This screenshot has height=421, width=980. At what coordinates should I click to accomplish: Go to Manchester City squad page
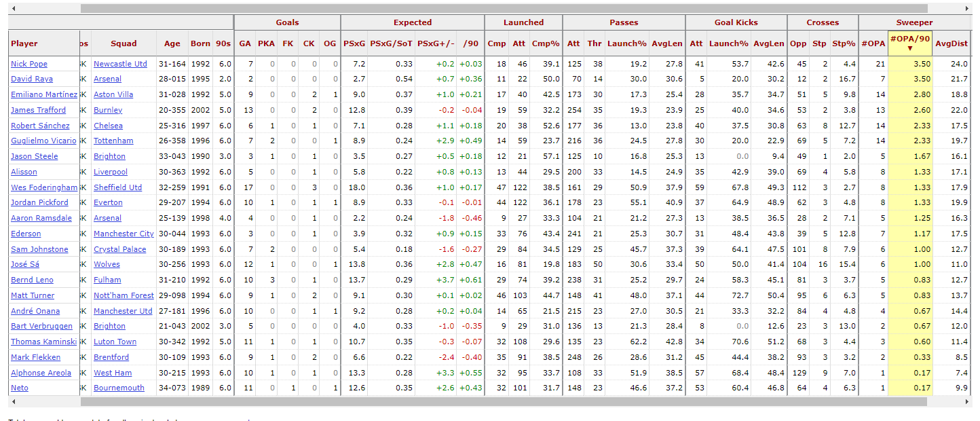point(124,234)
